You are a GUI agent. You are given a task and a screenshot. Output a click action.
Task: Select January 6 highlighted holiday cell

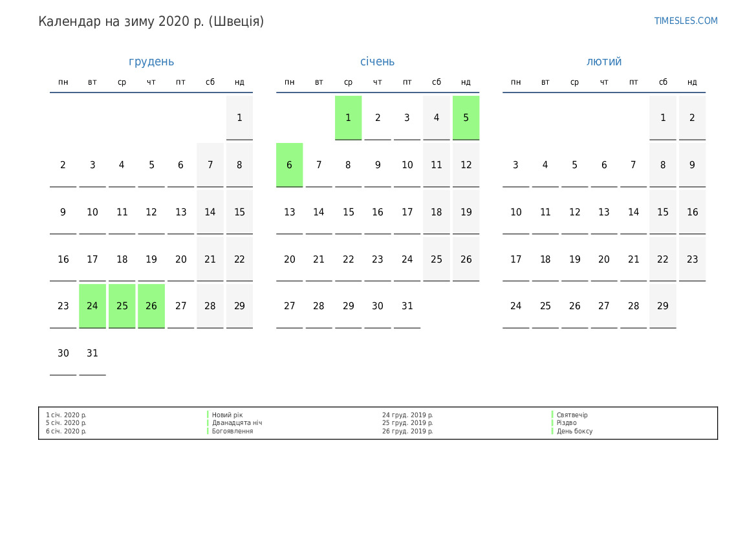click(289, 165)
